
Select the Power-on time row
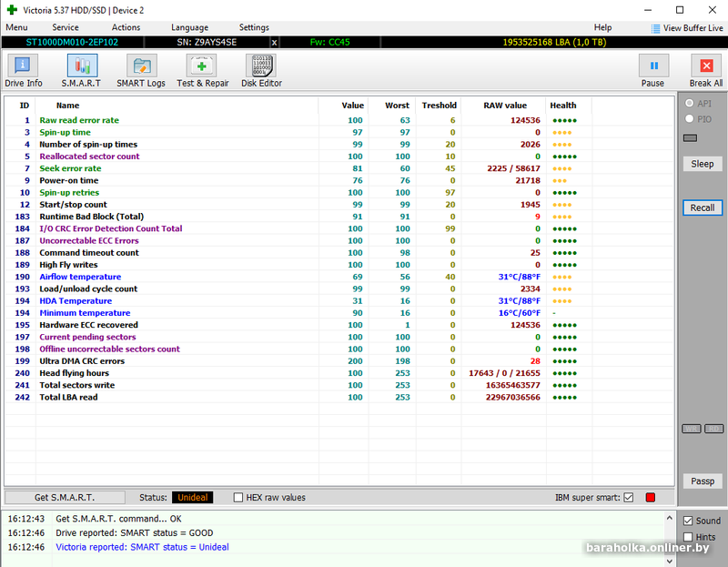coord(339,180)
